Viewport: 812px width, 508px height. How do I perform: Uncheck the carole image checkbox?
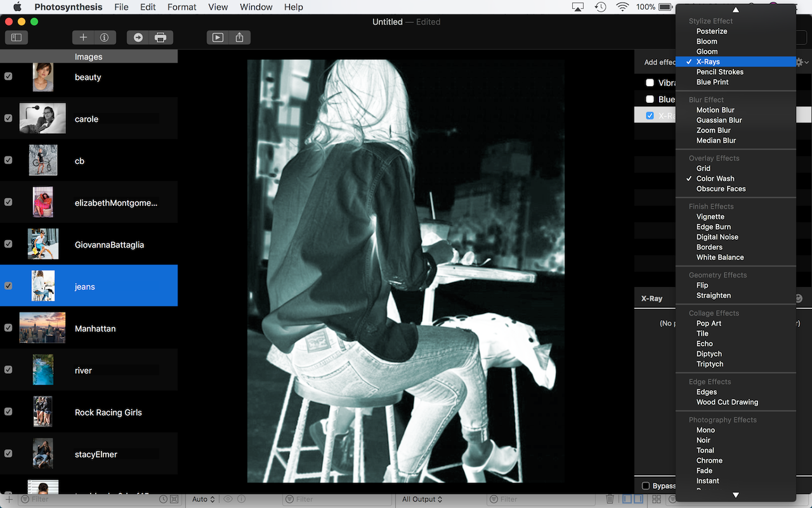8,118
